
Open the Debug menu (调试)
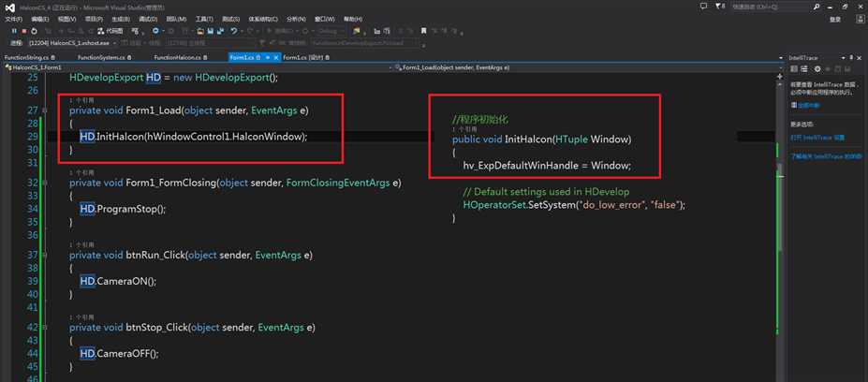click(x=148, y=19)
